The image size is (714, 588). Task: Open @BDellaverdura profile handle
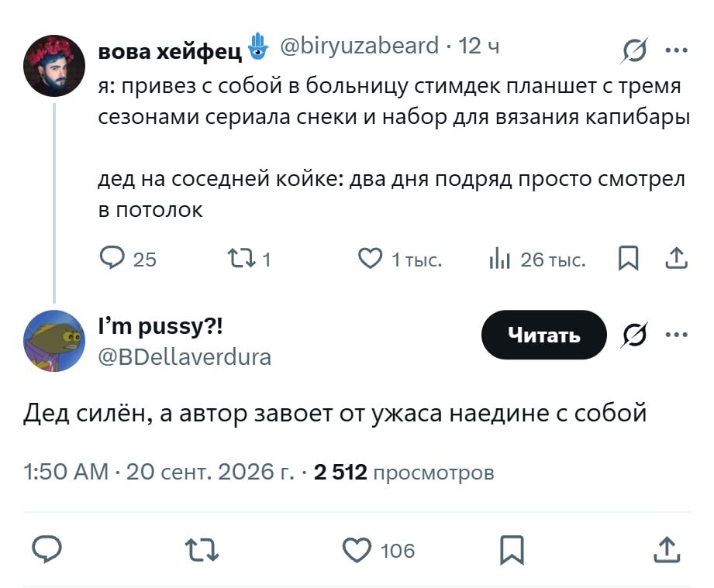point(185,357)
